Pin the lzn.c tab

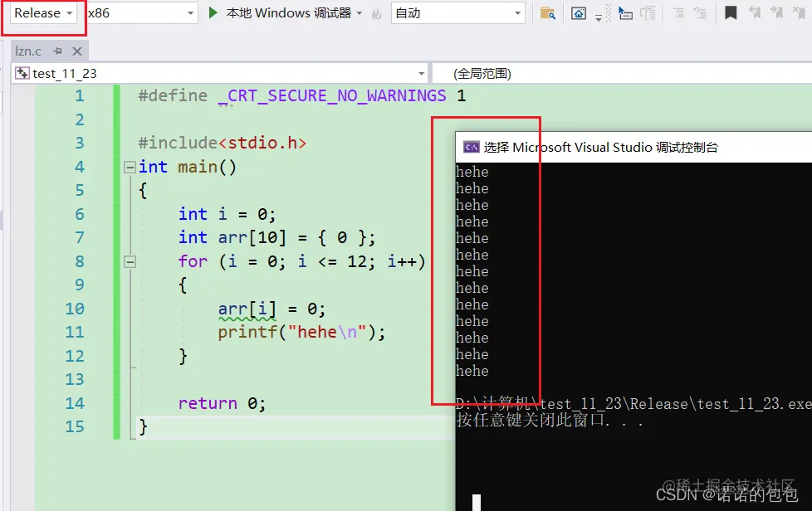58,51
